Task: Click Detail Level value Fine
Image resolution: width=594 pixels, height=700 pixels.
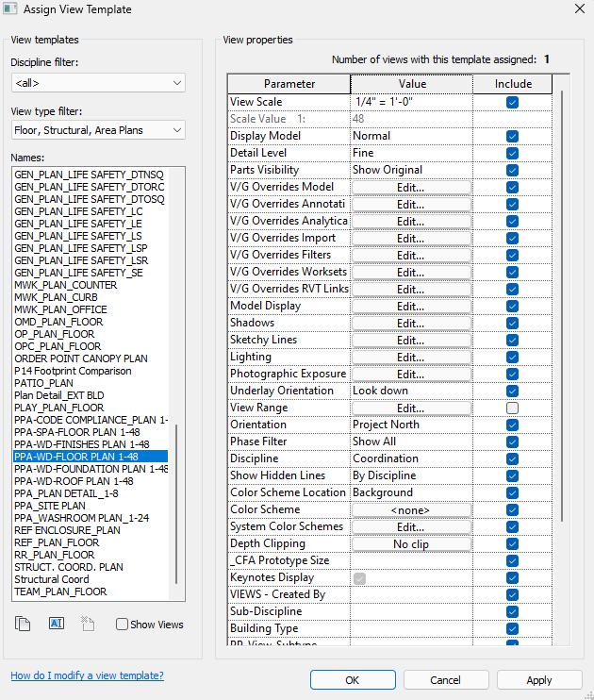Action: coord(411,153)
